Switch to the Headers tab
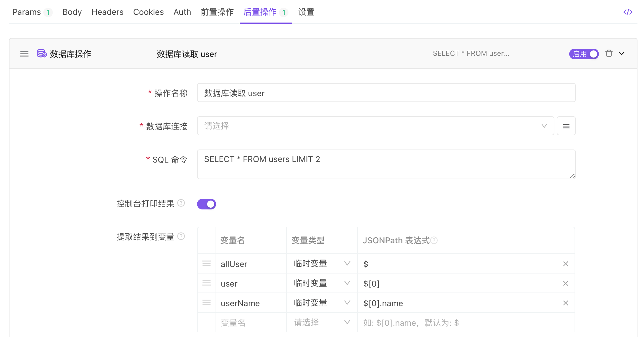This screenshot has height=337, width=644. (107, 12)
